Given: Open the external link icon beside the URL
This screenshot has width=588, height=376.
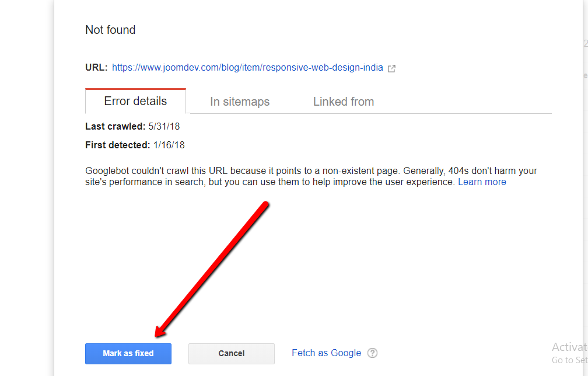Looking at the screenshot, I should [391, 68].
